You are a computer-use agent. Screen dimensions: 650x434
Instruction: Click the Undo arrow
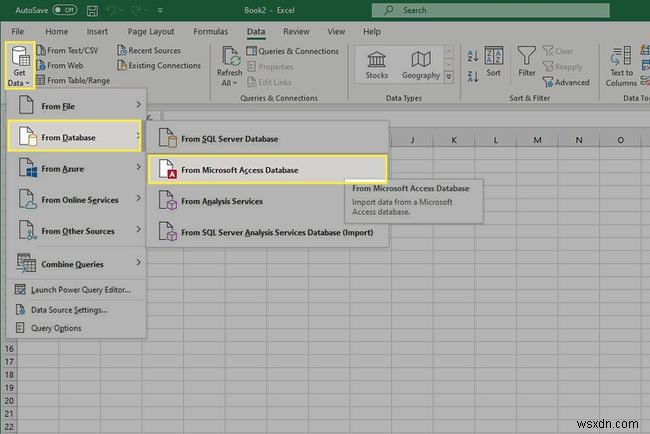[111, 10]
